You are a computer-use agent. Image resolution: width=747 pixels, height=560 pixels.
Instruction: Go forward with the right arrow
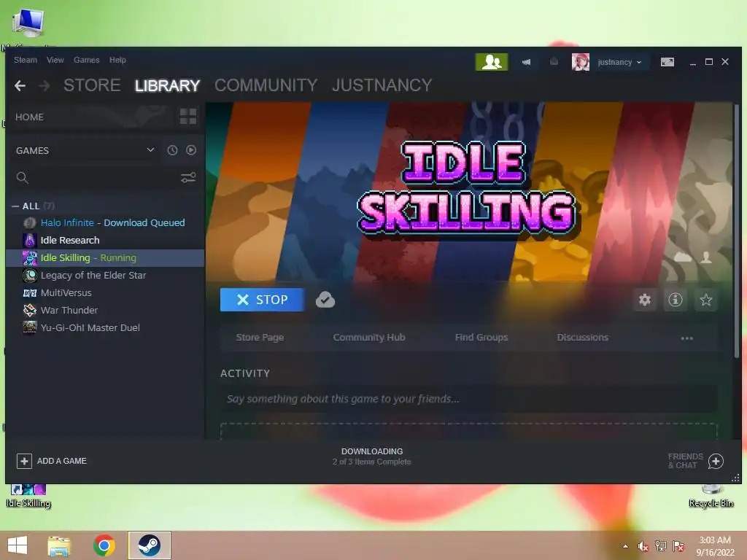point(44,86)
